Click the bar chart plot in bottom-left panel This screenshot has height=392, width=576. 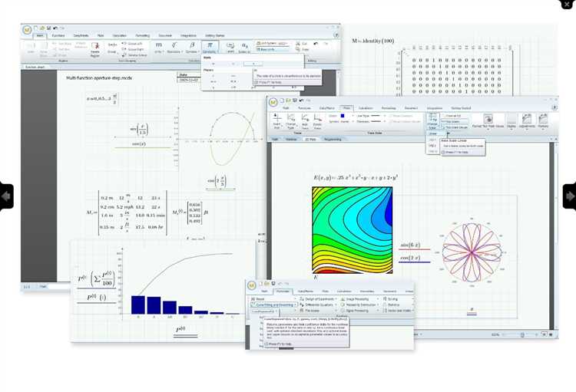tap(180, 282)
